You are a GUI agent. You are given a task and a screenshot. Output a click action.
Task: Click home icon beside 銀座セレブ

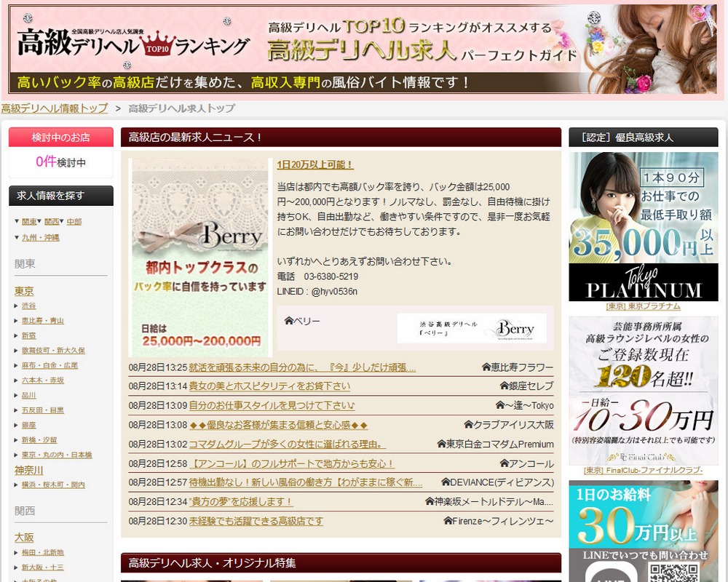click(x=504, y=386)
